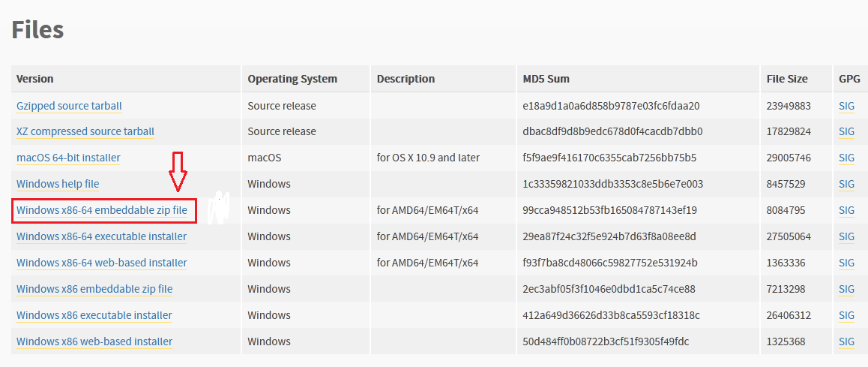Click the SIG link for Windows help file

point(846,184)
